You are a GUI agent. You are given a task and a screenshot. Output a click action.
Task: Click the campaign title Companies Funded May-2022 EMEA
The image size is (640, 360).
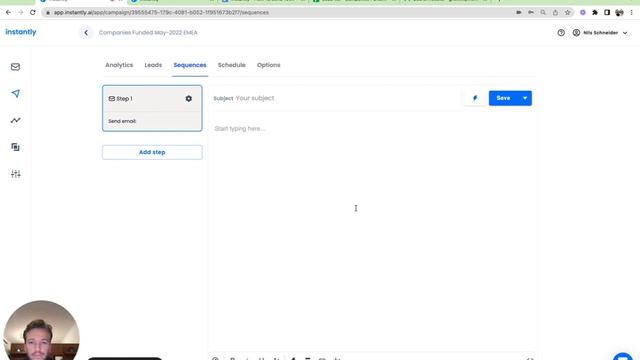click(148, 33)
